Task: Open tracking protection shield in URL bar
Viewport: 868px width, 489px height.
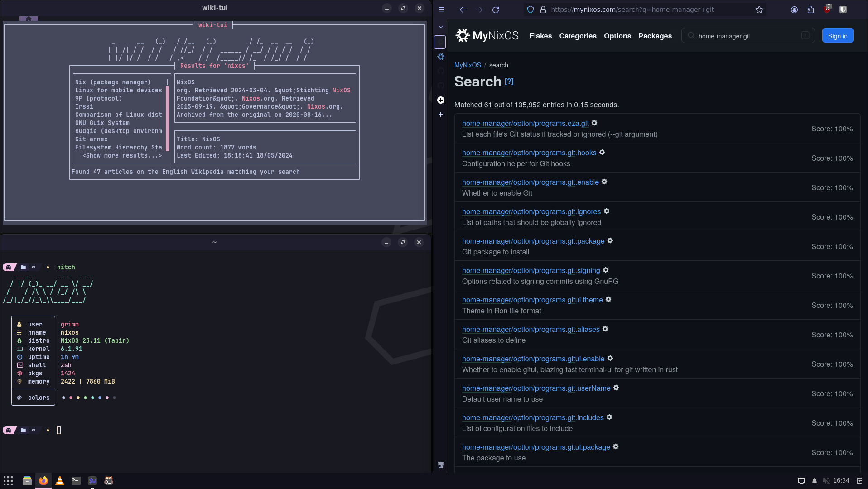Action: pos(530,10)
